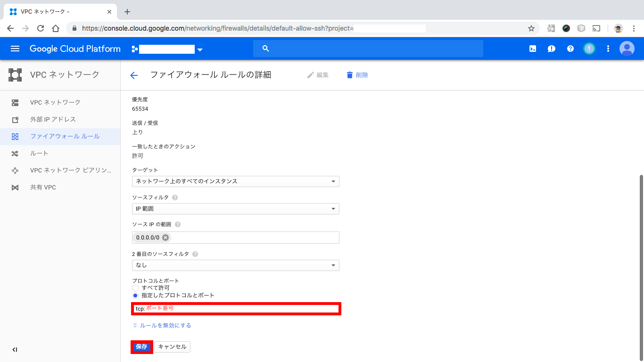
Task: Open the notifications icon in the top bar
Action: [551, 48]
